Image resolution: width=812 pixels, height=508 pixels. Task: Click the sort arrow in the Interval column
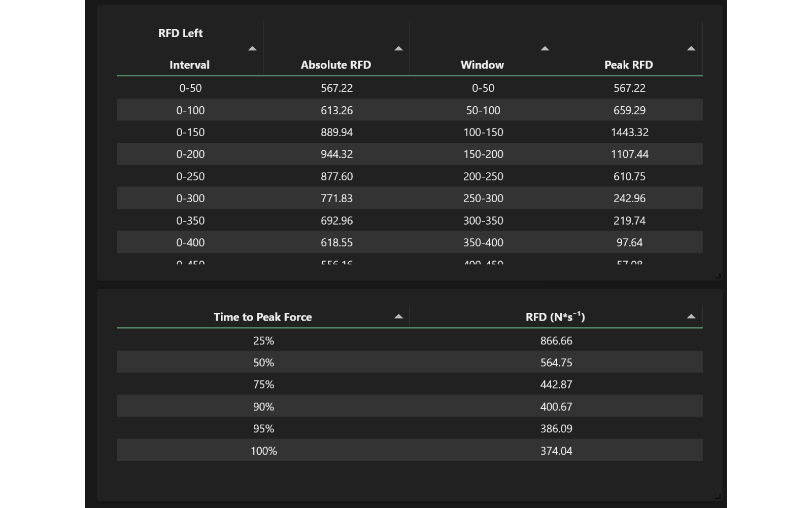252,49
